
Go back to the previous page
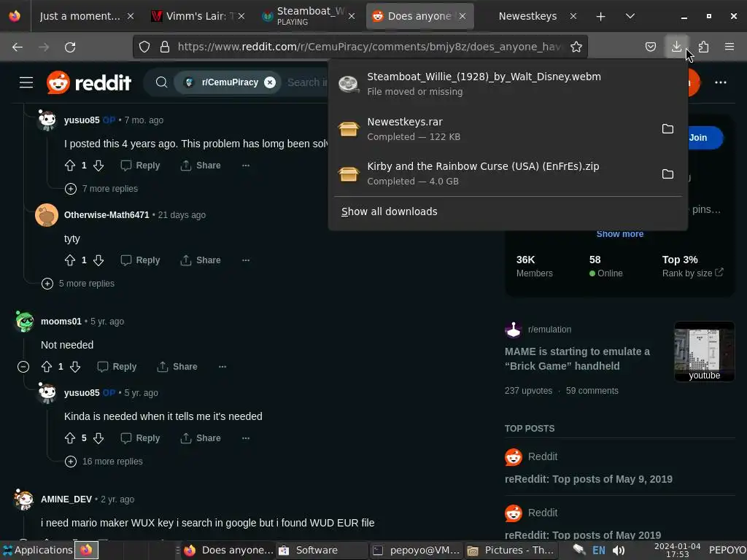click(18, 47)
